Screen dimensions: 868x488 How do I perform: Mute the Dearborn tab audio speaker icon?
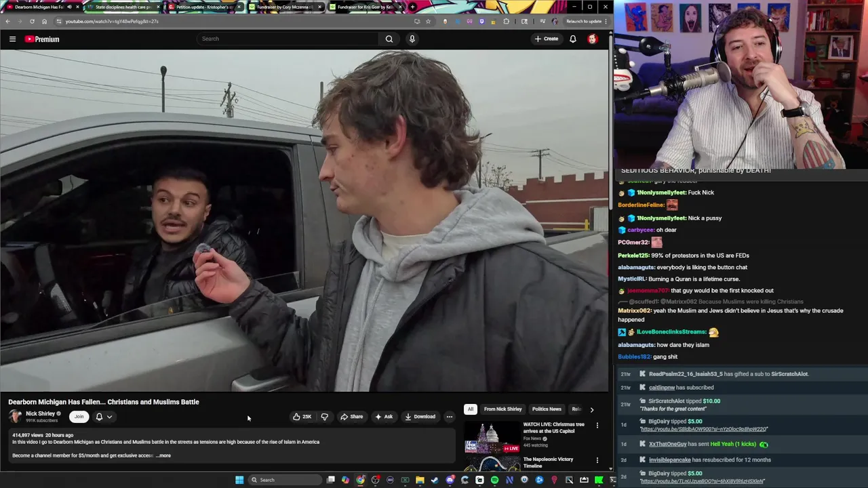[69, 7]
